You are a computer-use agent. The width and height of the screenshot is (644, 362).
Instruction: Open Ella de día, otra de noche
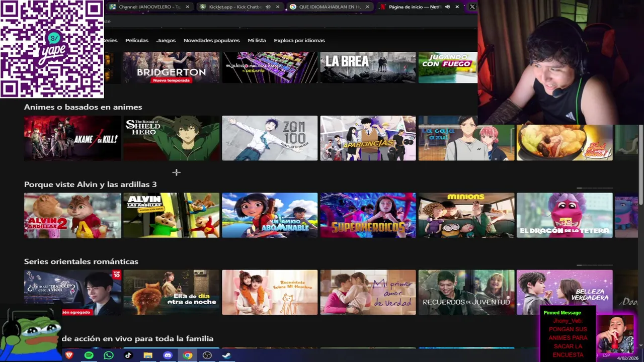pos(172,292)
